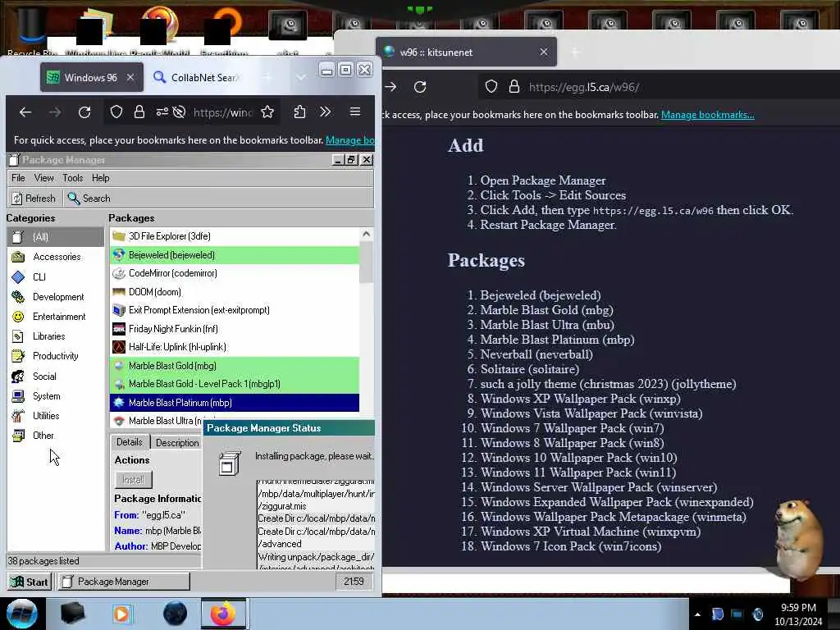Click Package Manager taskbar button
840x630 pixels.
point(124,582)
